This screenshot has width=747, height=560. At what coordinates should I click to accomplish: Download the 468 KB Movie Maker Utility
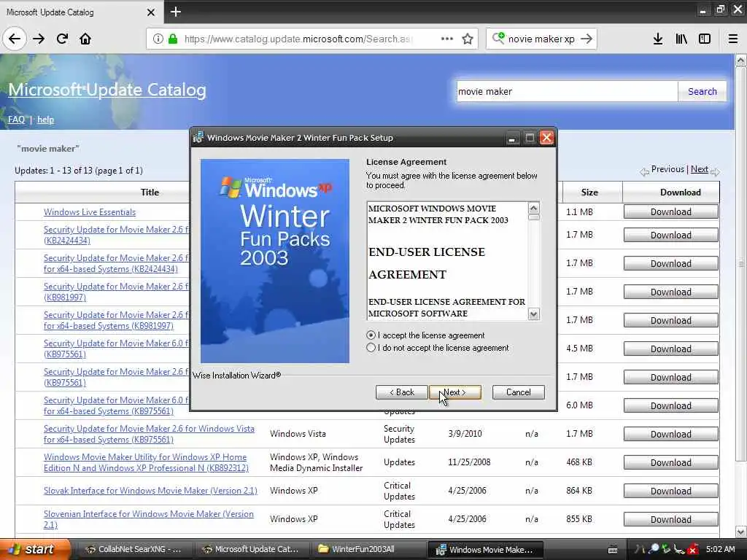tap(671, 462)
